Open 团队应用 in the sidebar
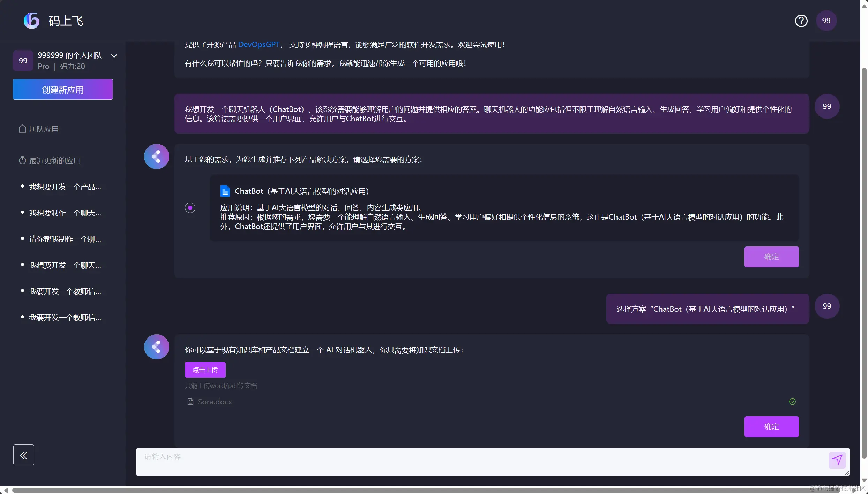 pyautogui.click(x=44, y=129)
